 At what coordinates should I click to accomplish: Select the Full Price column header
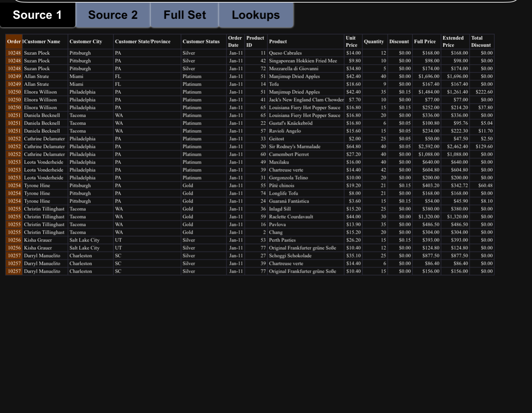[427, 42]
